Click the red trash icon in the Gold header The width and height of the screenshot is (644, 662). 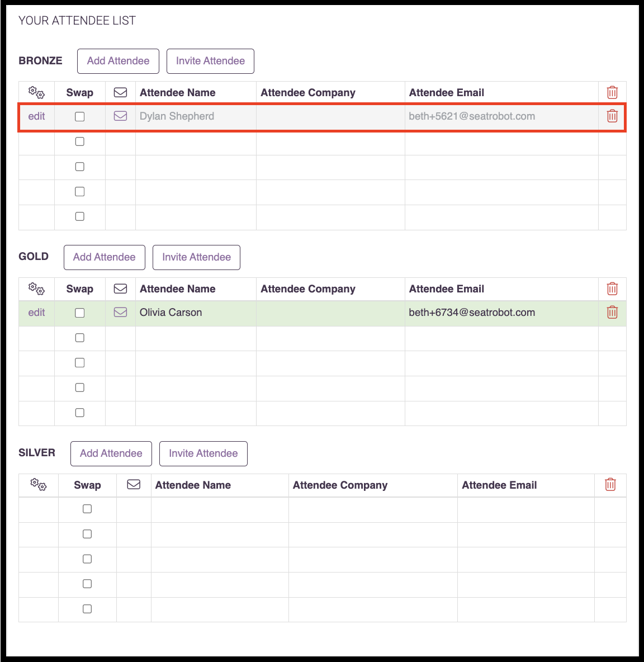612,289
